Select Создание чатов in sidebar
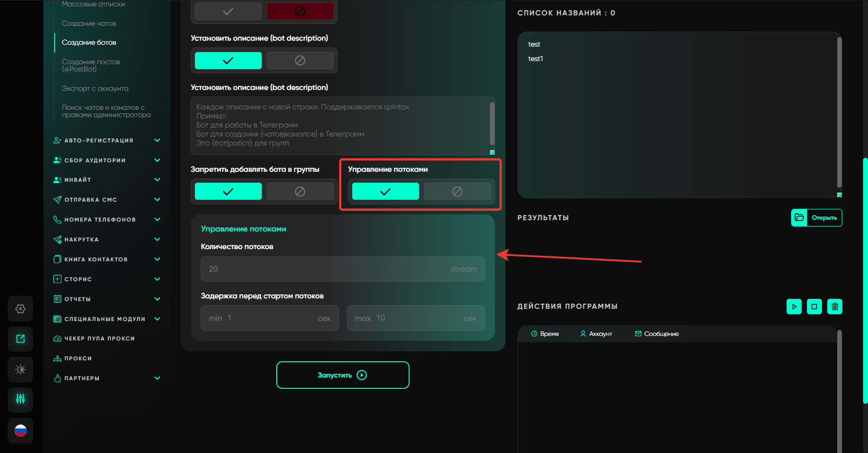Image resolution: width=868 pixels, height=453 pixels. coord(89,24)
